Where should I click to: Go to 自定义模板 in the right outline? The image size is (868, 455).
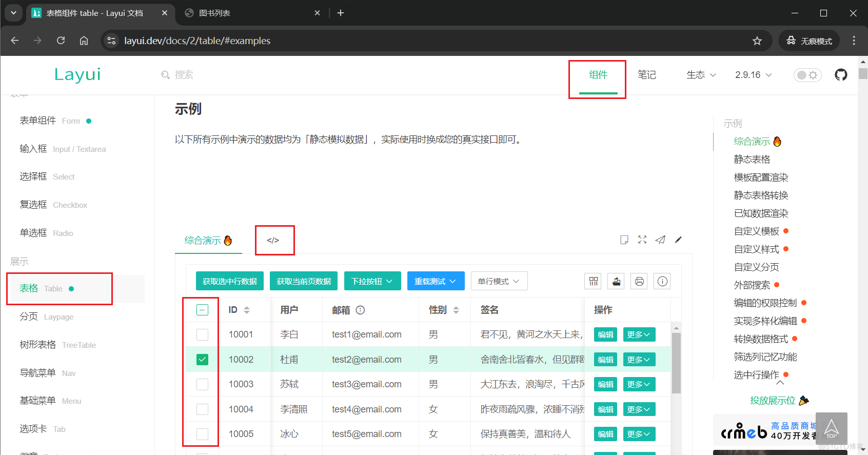(757, 231)
